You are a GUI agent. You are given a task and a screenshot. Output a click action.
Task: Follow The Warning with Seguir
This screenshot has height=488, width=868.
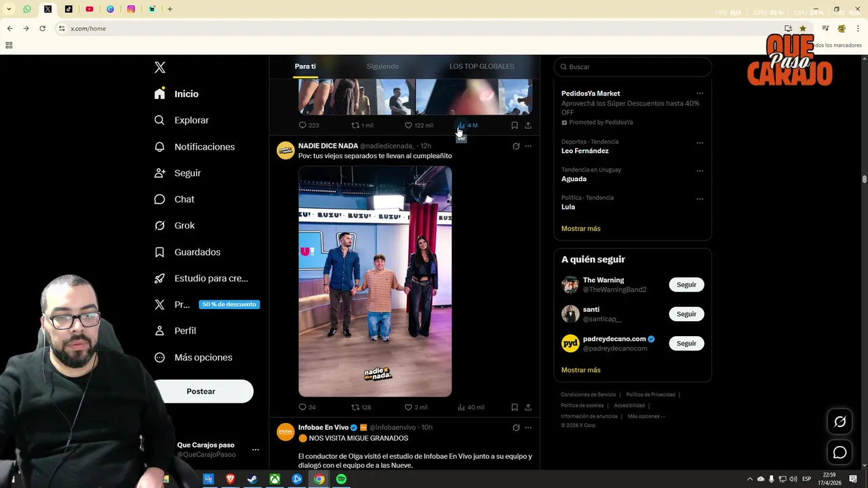(686, 285)
